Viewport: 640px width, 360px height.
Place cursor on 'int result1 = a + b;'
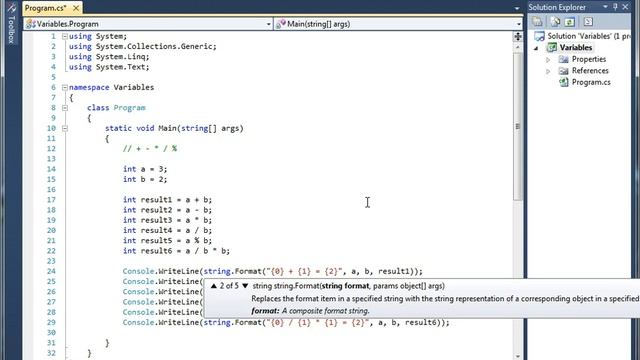click(167, 200)
